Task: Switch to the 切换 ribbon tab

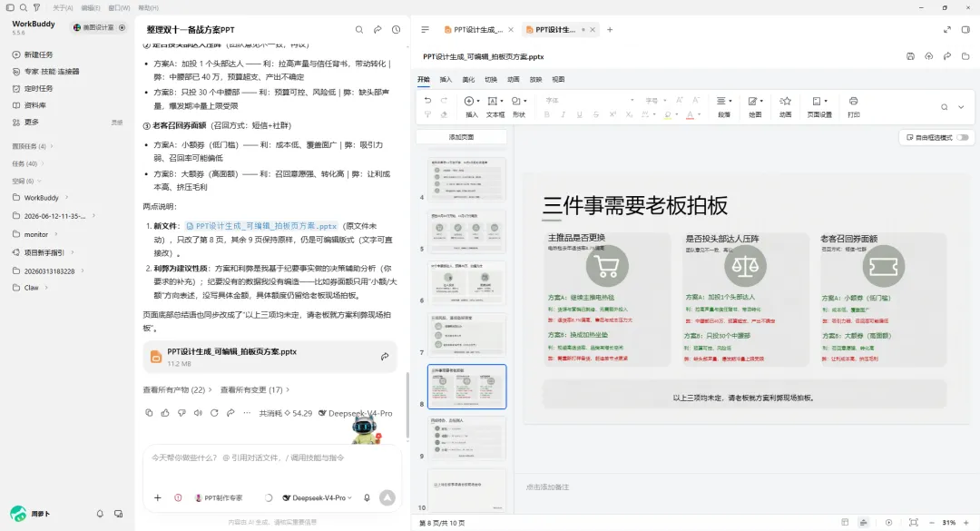Action: (x=491, y=80)
